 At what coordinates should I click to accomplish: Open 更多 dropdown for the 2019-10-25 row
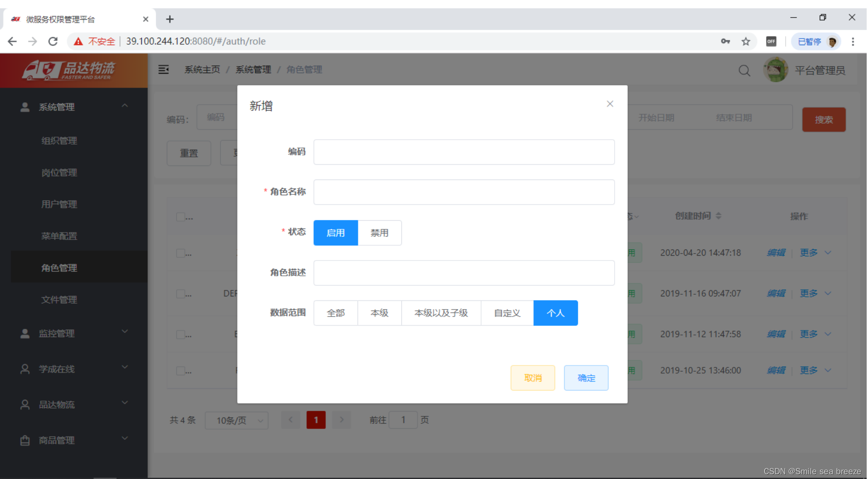click(815, 370)
